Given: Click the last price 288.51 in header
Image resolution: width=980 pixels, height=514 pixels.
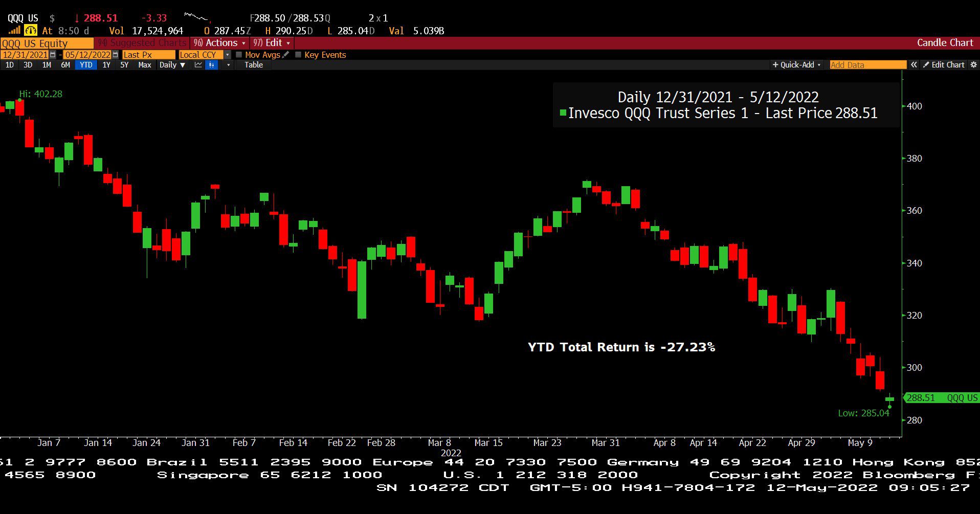Looking at the screenshot, I should [x=101, y=18].
